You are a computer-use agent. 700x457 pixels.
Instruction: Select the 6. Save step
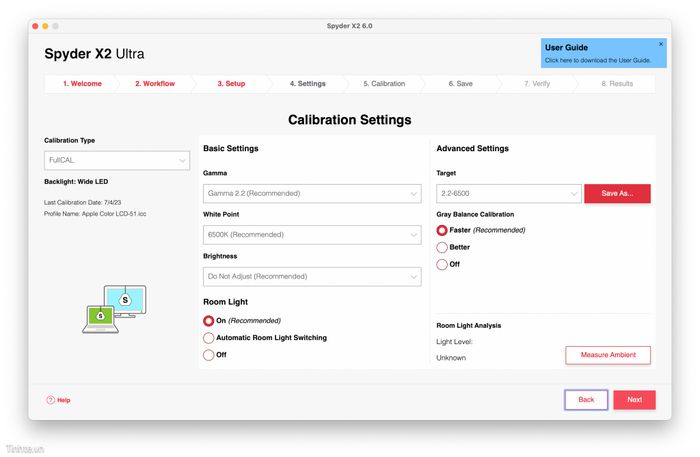click(x=461, y=83)
